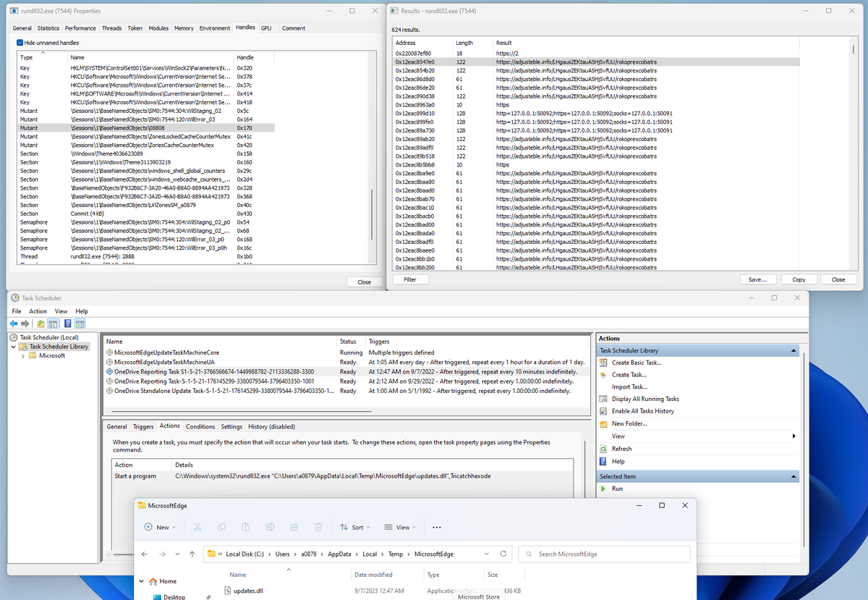Click the Refresh icon beside File Explorer address bar
868x600 pixels.
click(503, 554)
